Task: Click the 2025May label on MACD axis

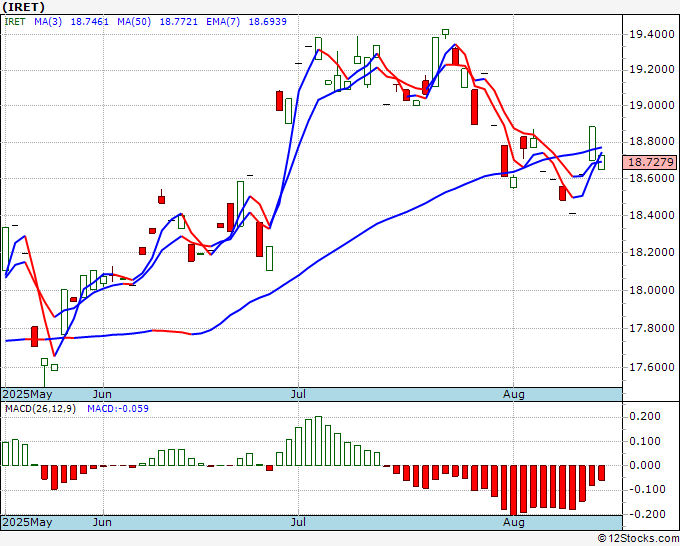Action: pyautogui.click(x=27, y=522)
